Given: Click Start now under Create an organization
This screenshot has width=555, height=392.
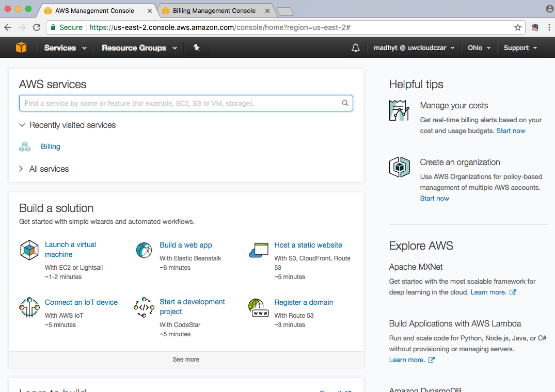Looking at the screenshot, I should tap(434, 198).
